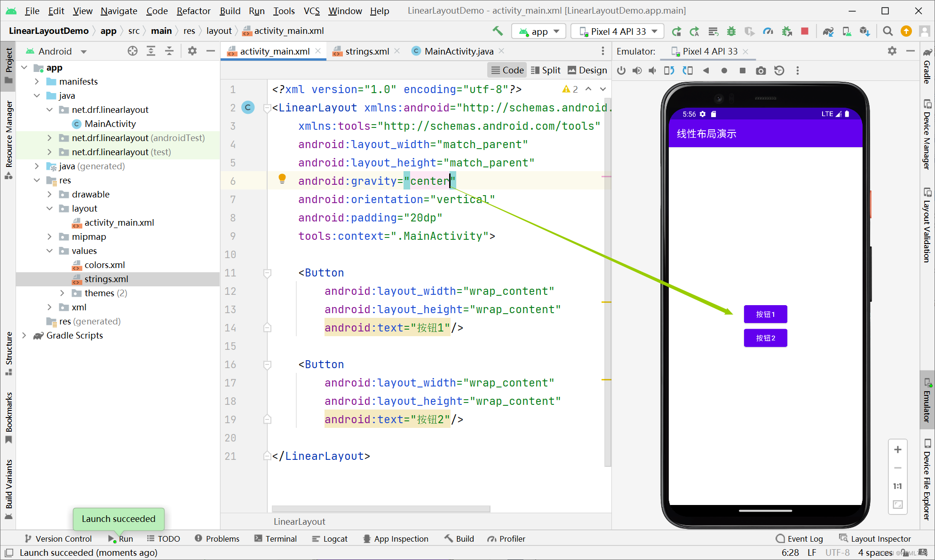Open the Device Manager toolbar icon
Screen dimensions: 935x560
(847, 32)
